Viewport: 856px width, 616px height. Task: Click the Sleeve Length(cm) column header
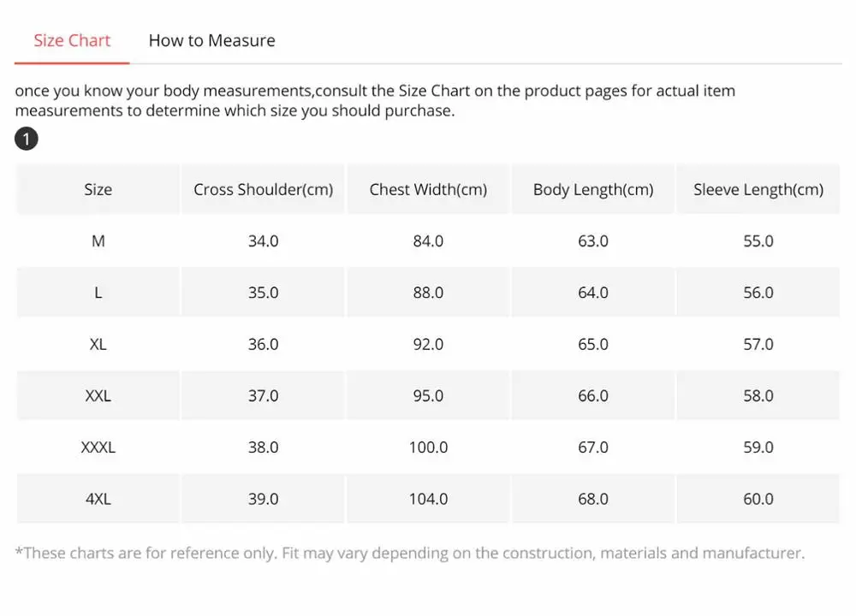[758, 190]
